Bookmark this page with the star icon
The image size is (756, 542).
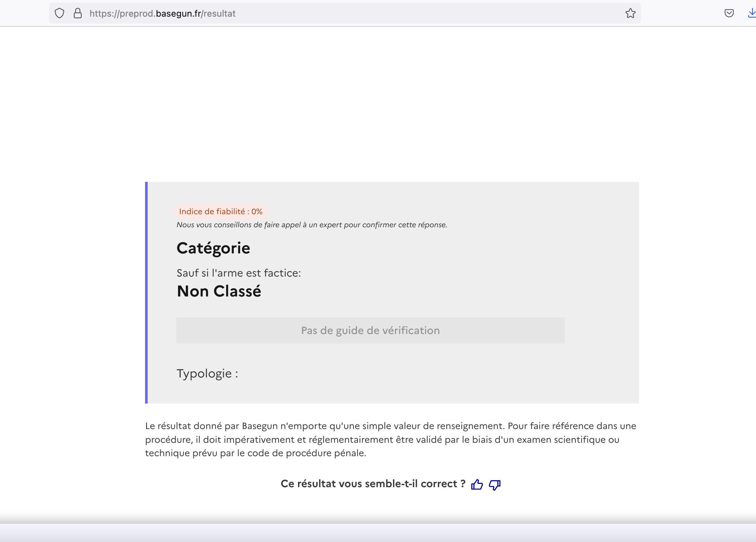pos(630,13)
